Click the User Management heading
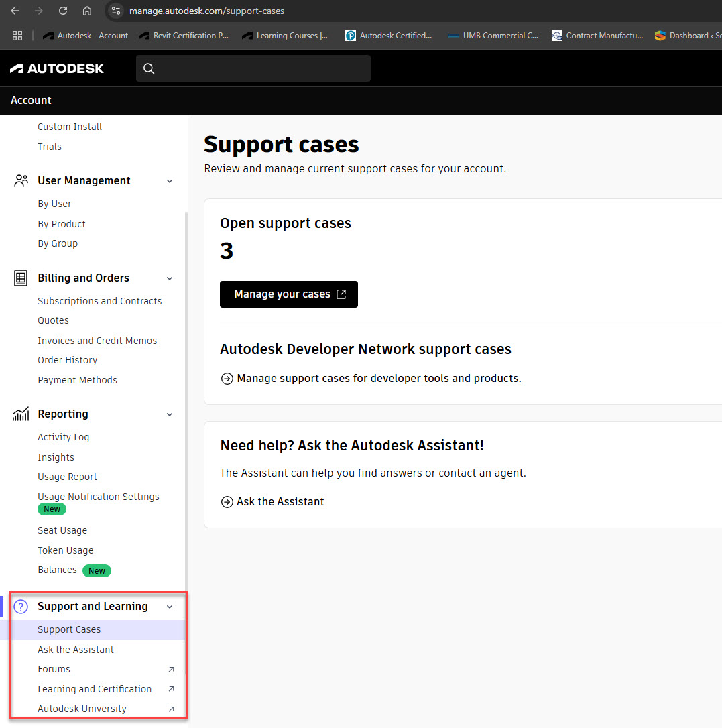The width and height of the screenshot is (722, 728). point(84,180)
